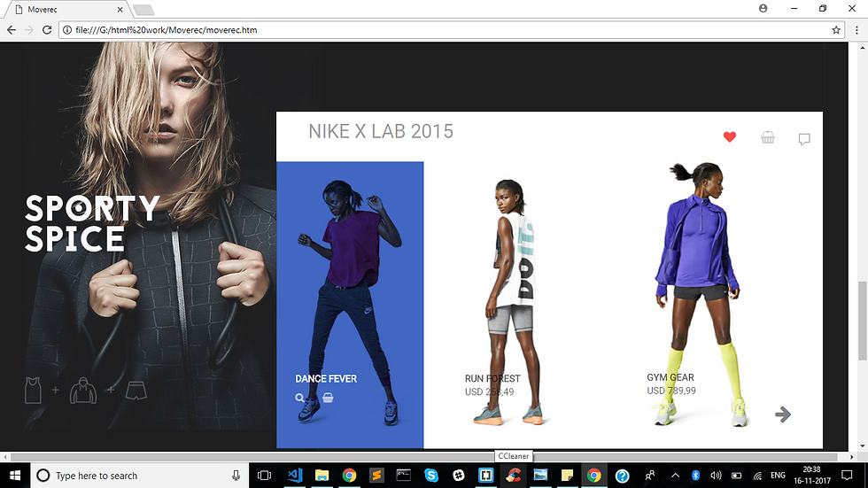The width and height of the screenshot is (868, 488).
Task: Open the basket icon beside the heart
Action: 768,137
